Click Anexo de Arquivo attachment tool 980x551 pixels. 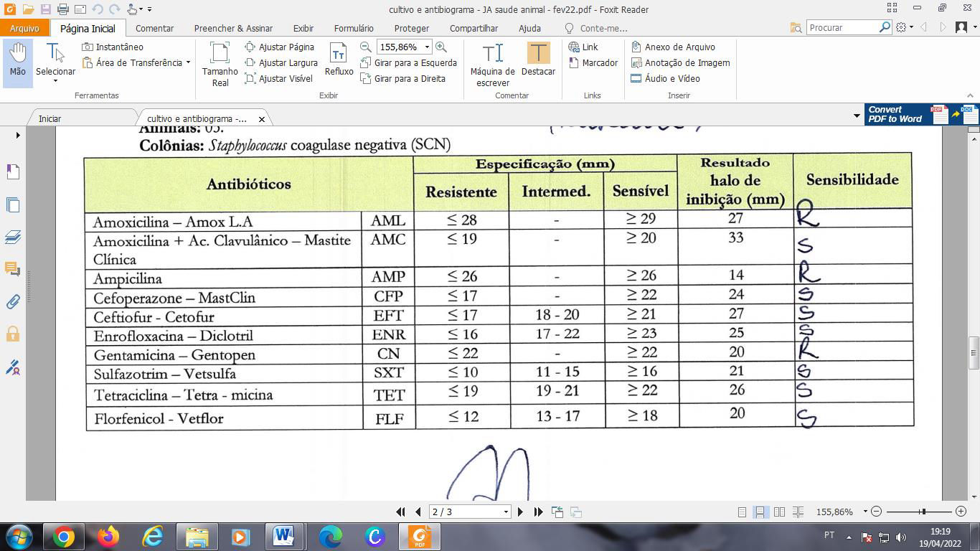(x=673, y=47)
